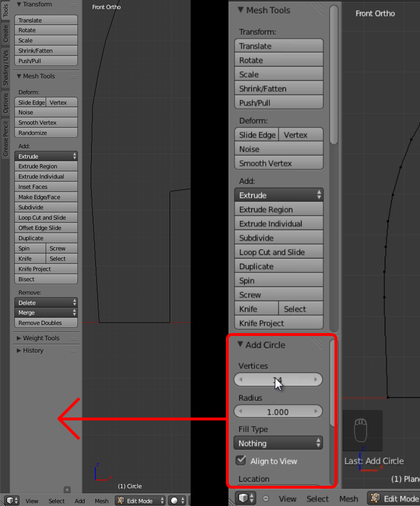Decrease Vertices with left arrow

pyautogui.click(x=241, y=379)
